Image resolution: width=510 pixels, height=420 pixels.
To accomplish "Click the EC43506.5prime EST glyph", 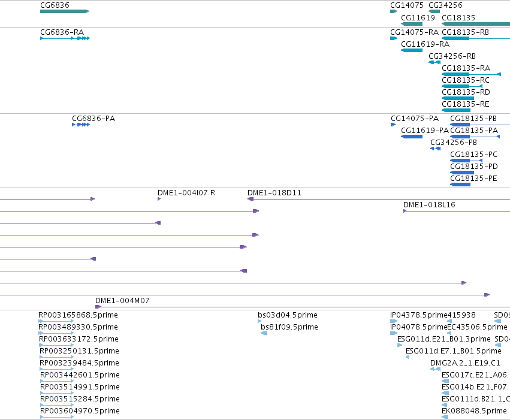I will click(x=449, y=333).
